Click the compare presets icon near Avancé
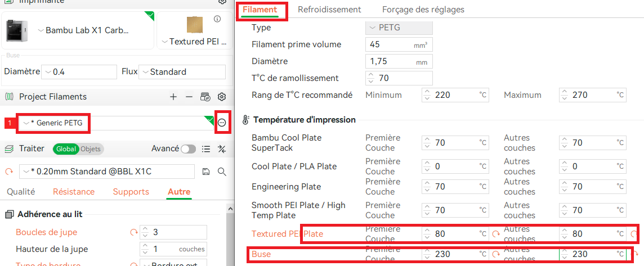This screenshot has height=266, width=644. point(222,148)
